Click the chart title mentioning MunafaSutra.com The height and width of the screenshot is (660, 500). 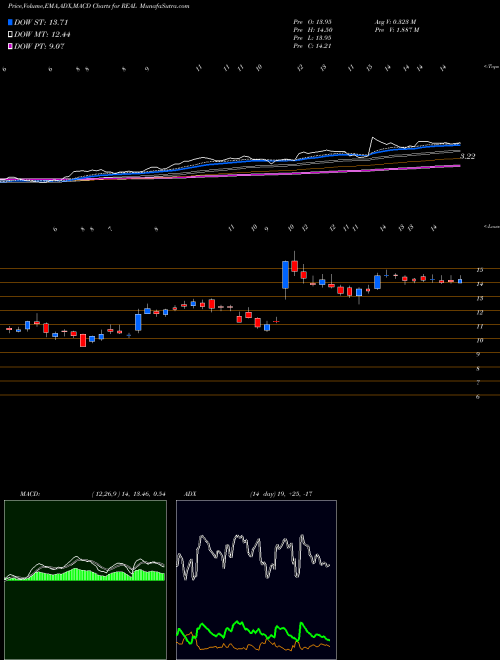tap(98, 6)
